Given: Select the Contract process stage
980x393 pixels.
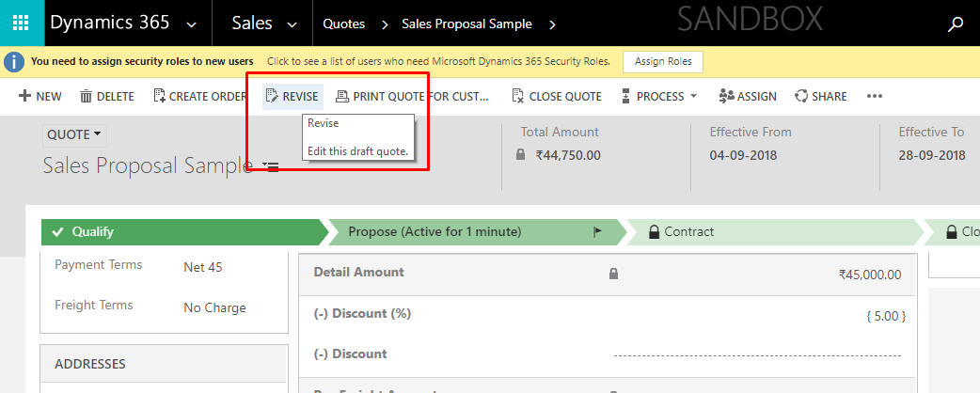Looking at the screenshot, I should 775,232.
